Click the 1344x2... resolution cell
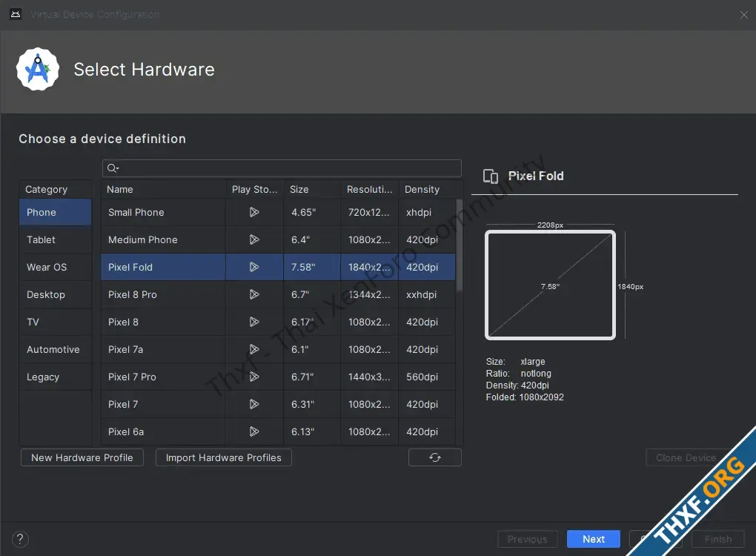This screenshot has width=756, height=556. [370, 294]
